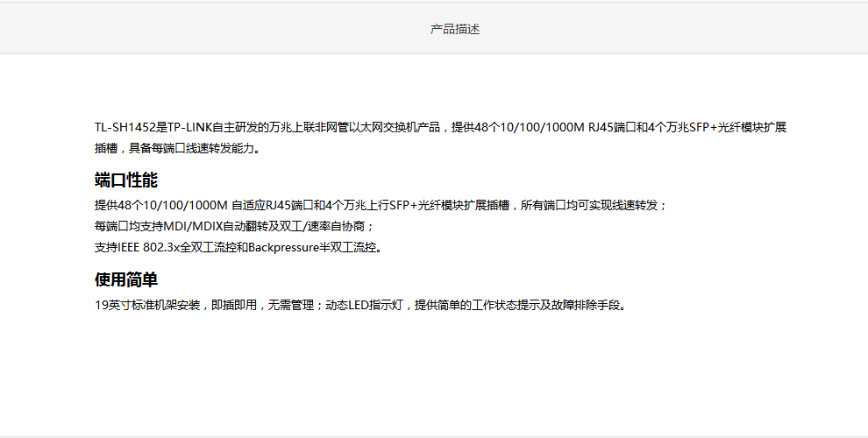Click the line 插槽，具备每端口线速转发能力。
Image resolution: width=868 pixels, height=438 pixels.
[178, 149]
